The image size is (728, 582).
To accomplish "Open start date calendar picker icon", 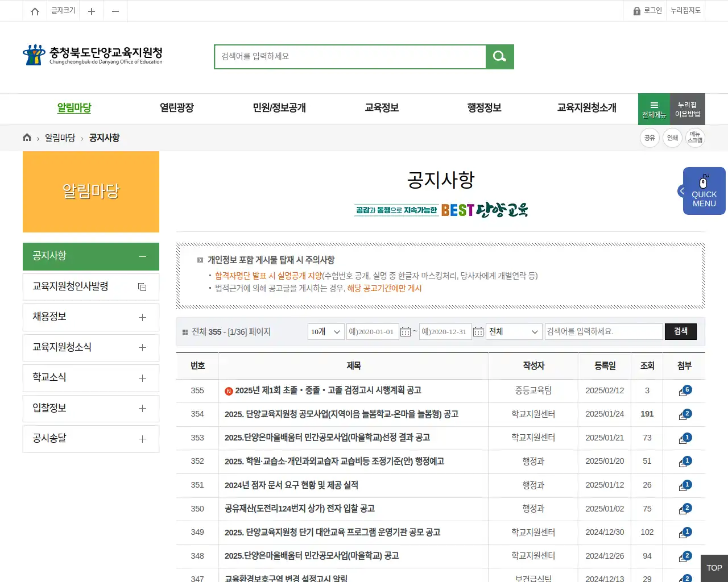I will (406, 331).
